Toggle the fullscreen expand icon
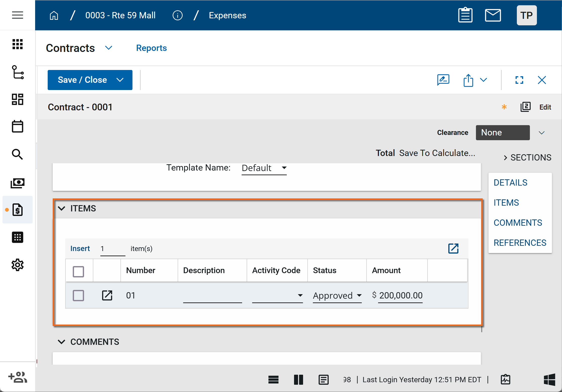This screenshot has width=562, height=392. click(x=519, y=80)
